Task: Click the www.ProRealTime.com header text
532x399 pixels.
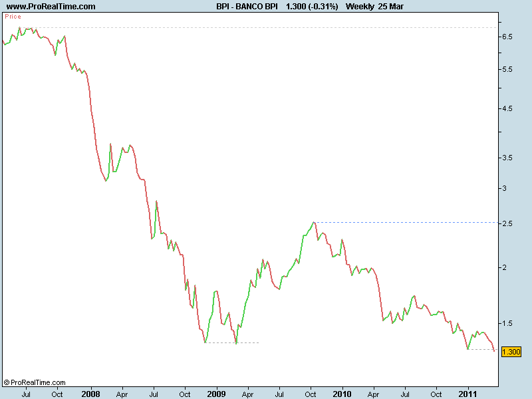Action: click(51, 7)
